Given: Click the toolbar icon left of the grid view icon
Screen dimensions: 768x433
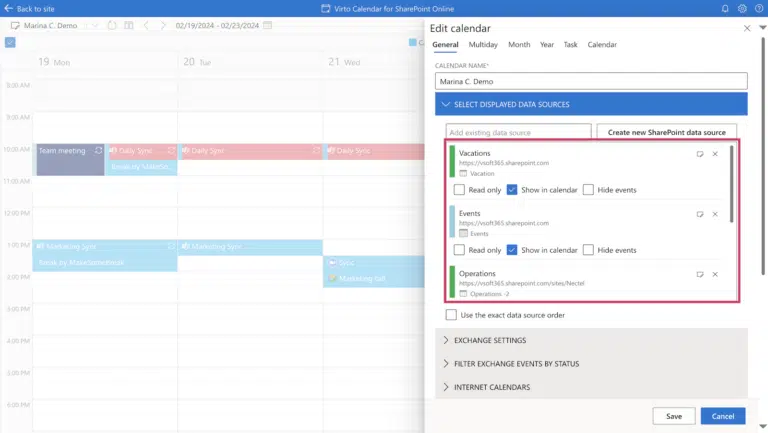Looking at the screenshot, I should (112, 25).
